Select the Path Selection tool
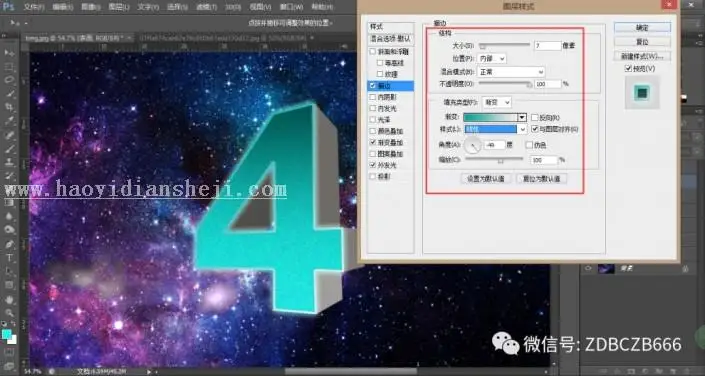Viewport: 705px width, 376px height. tap(9, 271)
